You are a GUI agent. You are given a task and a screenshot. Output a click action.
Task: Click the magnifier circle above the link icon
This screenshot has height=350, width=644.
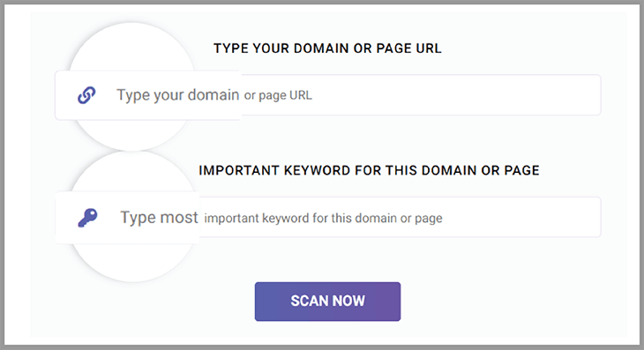pos(131,48)
